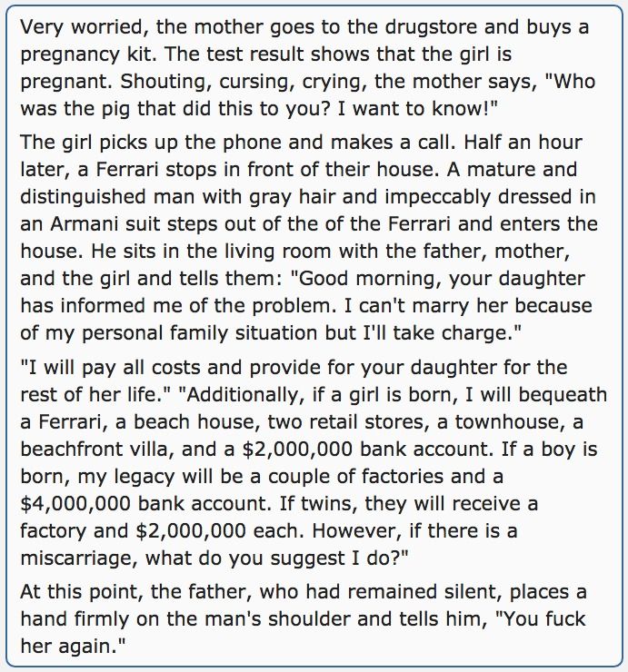Click the word "Additionally"

(x=241, y=395)
